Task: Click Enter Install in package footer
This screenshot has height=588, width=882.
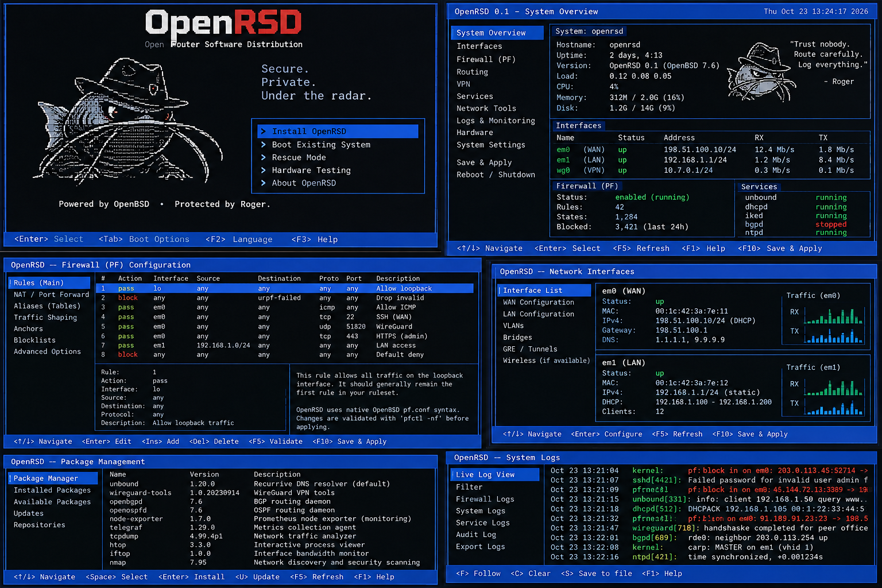Action: coord(191,577)
